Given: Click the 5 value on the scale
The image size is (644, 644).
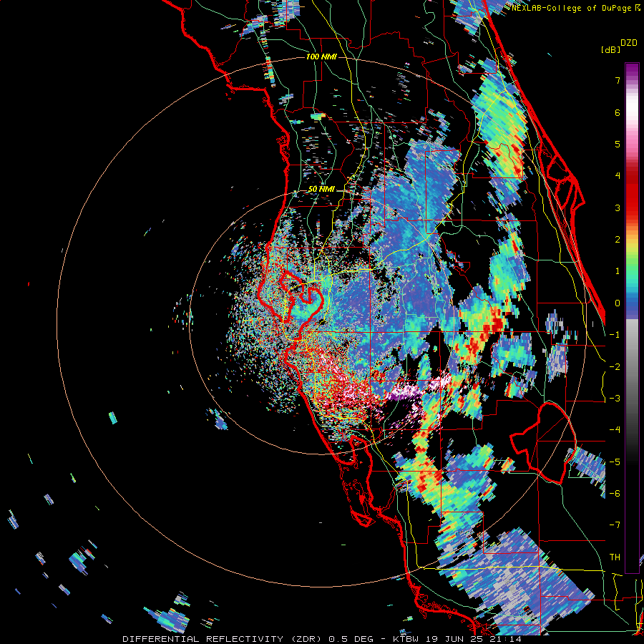Looking at the screenshot, I should coord(618,144).
